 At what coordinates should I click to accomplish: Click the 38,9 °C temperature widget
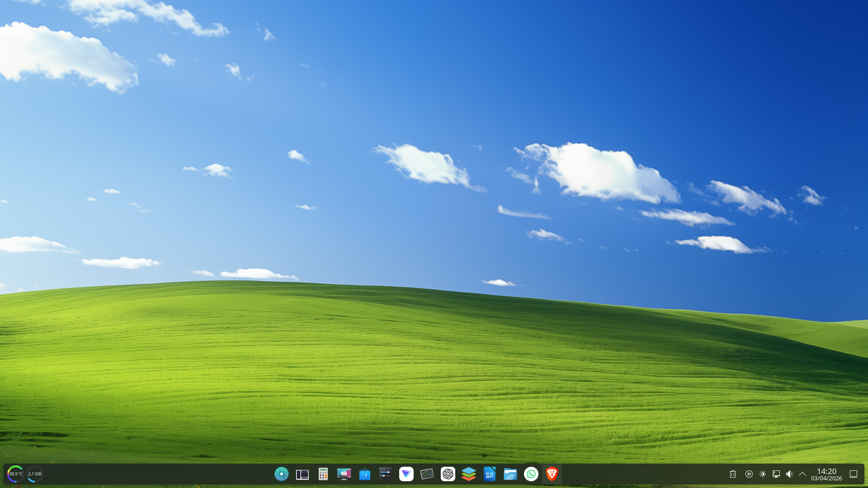pos(15,474)
